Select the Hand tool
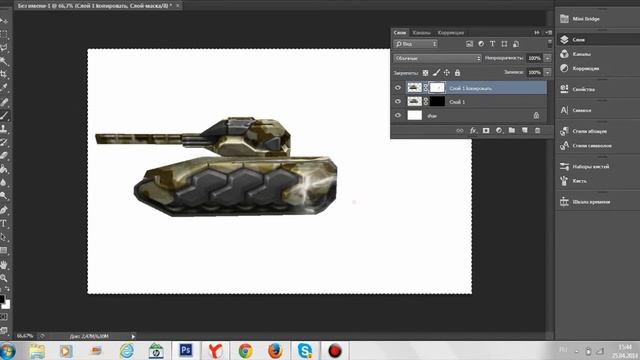This screenshot has width=640, height=360. tap(4, 265)
